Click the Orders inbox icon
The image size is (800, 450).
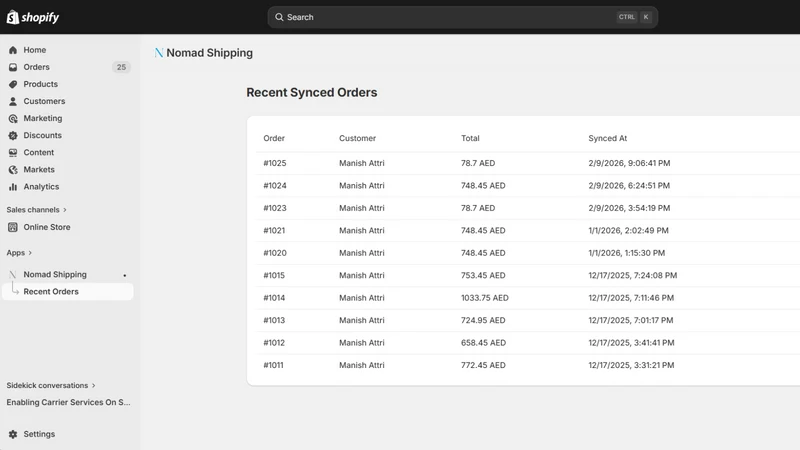(x=13, y=67)
